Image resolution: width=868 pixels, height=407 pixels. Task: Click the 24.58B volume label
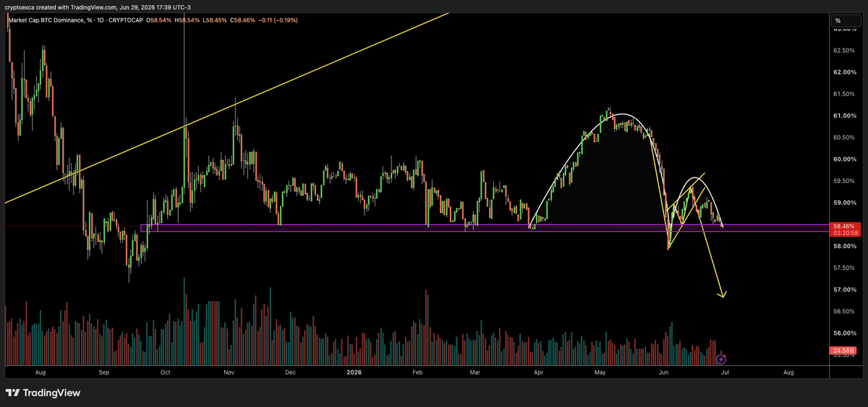pyautogui.click(x=844, y=351)
